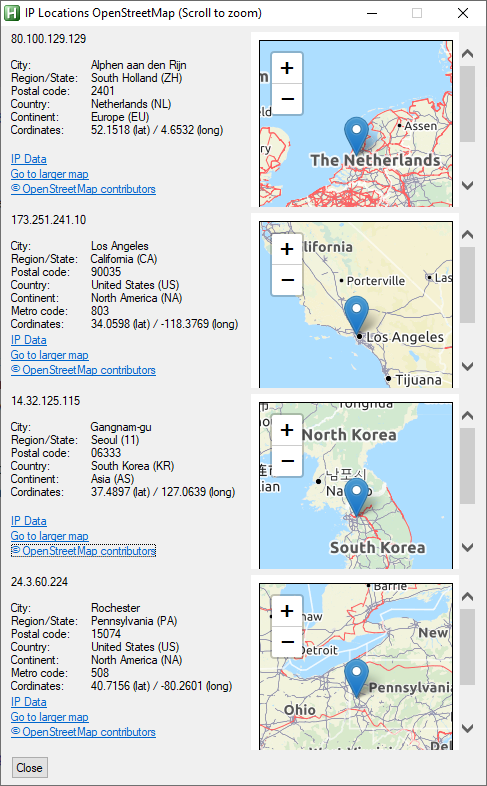Minimize the IP Locations window
Image resolution: width=487 pixels, height=786 pixels.
point(371,13)
